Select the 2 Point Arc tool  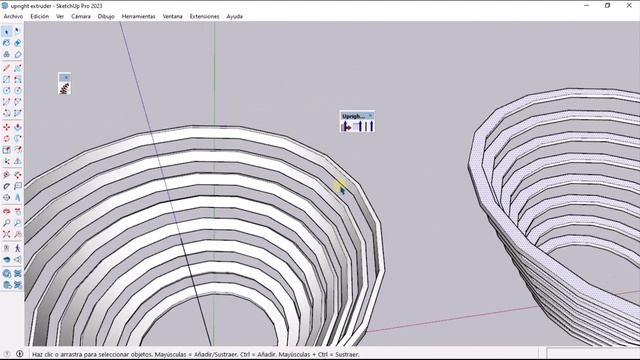click(x=18, y=102)
